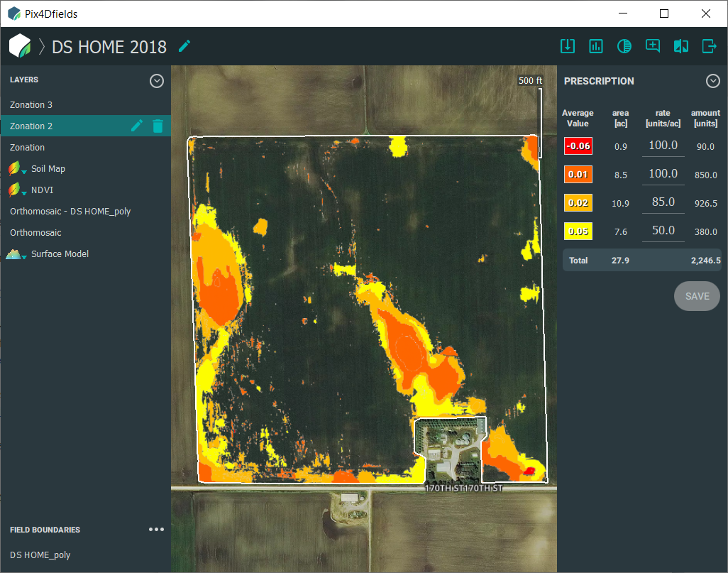Click the 170TH ST road label on map
728x573 pixels.
click(464, 488)
